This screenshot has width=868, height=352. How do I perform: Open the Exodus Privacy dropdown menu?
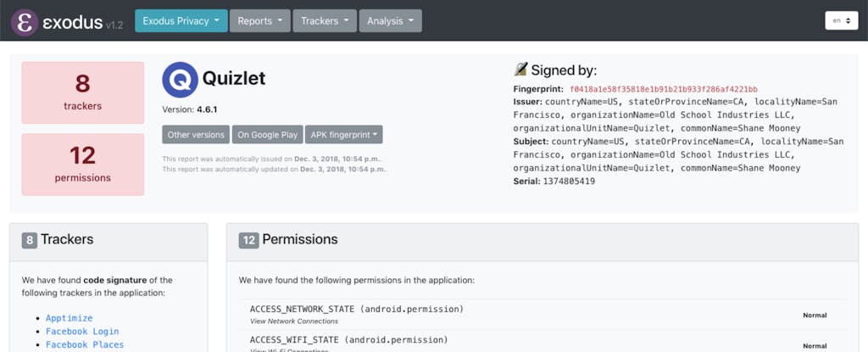coord(181,21)
